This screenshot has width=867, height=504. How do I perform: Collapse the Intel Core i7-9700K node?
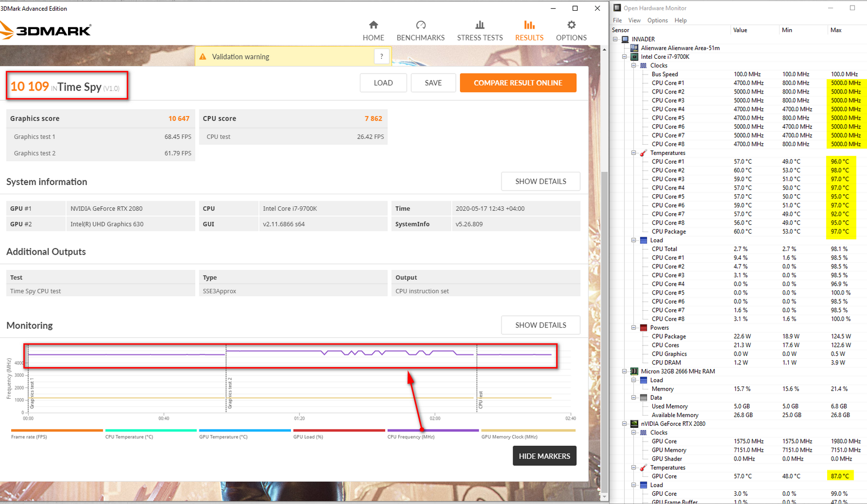coord(625,57)
